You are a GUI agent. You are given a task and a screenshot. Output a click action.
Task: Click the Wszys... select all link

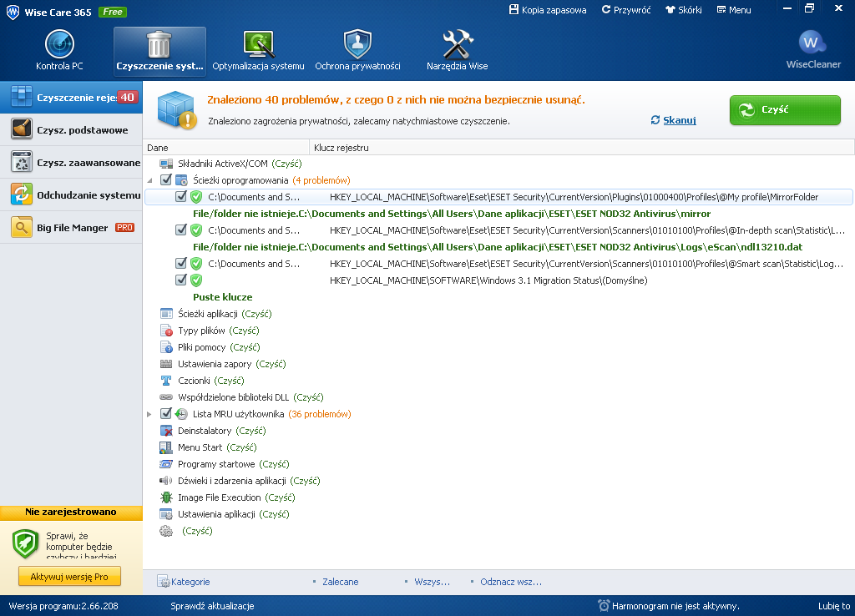(432, 582)
